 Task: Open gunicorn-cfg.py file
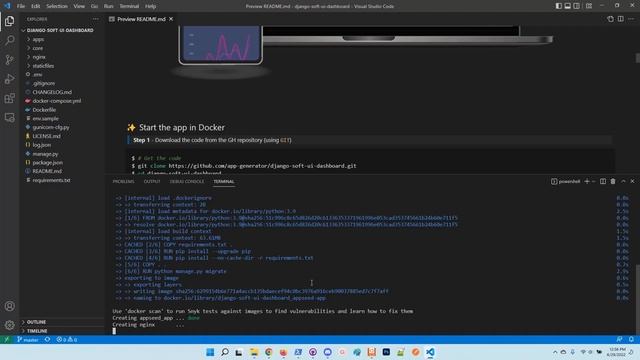pyautogui.click(x=51, y=127)
